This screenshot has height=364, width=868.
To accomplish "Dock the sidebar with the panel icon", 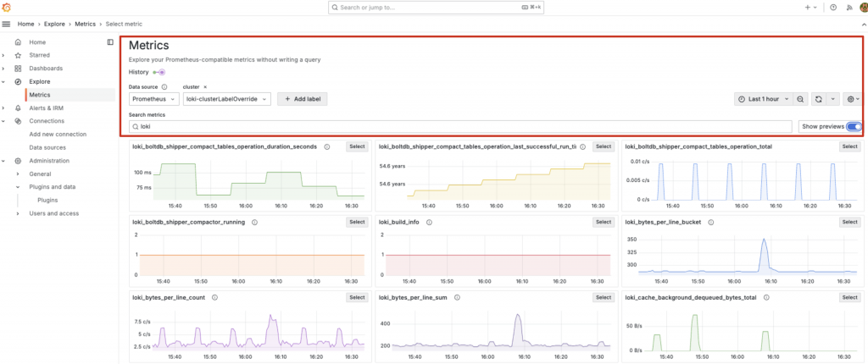I will [x=110, y=42].
